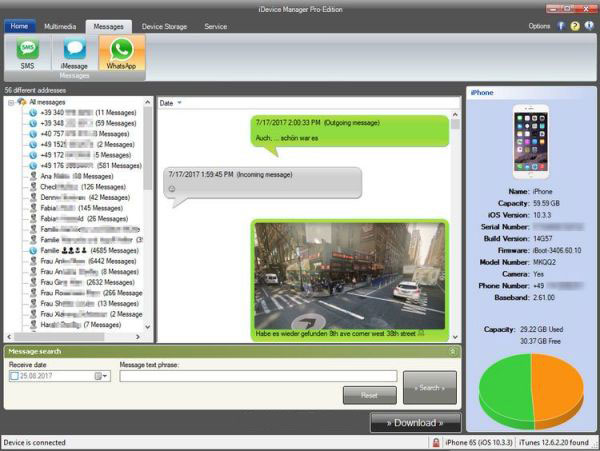Click scroll-left arrow of contact list
The height and width of the screenshot is (451, 600).
(9, 337)
